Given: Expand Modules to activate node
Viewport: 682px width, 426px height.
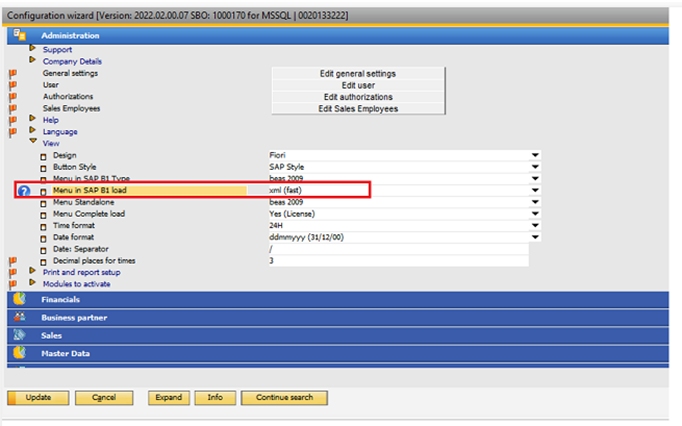Looking at the screenshot, I should (32, 282).
